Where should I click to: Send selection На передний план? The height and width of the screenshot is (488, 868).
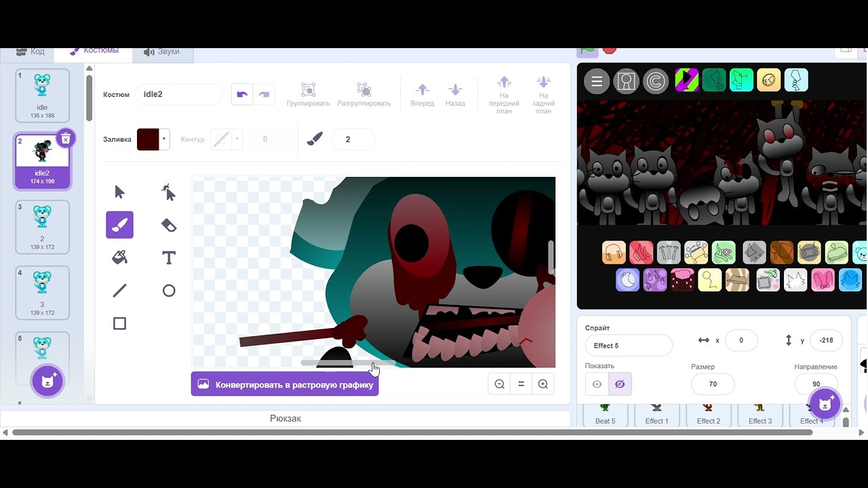click(504, 95)
